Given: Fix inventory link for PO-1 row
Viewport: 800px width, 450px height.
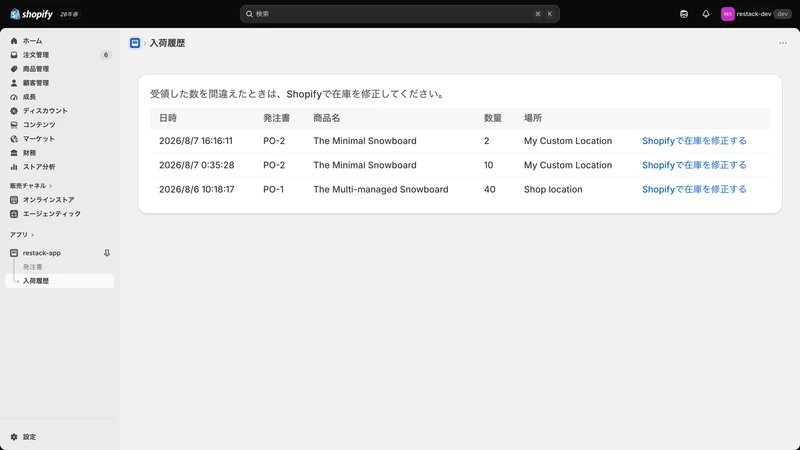Looking at the screenshot, I should tap(694, 189).
